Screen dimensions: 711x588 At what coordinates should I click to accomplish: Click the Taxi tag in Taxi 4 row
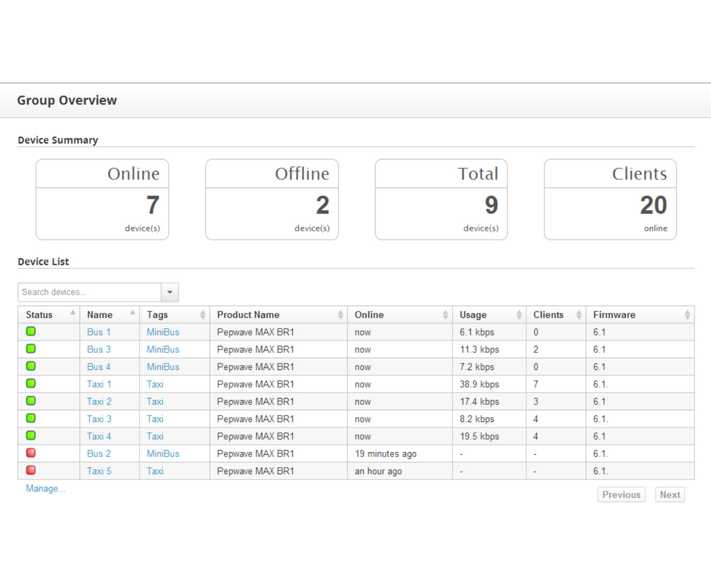[x=155, y=436]
